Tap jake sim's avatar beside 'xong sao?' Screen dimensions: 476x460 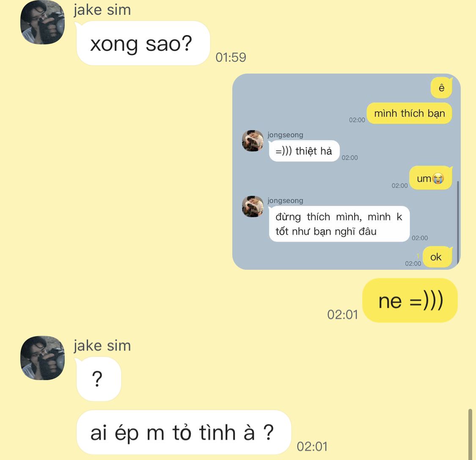(42, 22)
